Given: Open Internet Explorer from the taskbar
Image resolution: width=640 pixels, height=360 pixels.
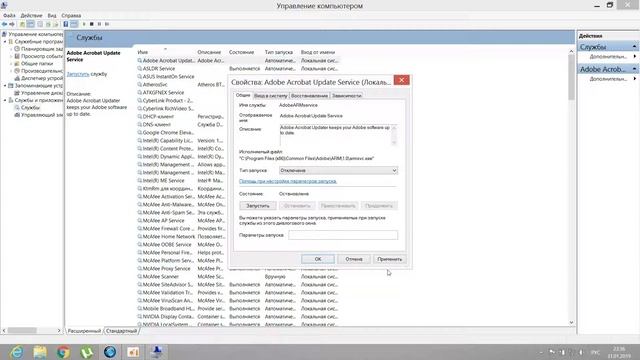Looking at the screenshot, I should pyautogui.click(x=17, y=352).
